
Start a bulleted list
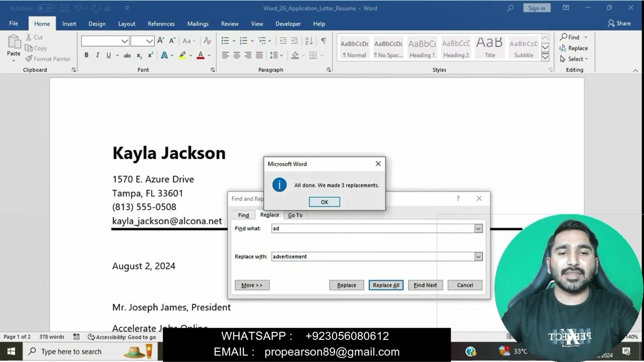[x=225, y=41]
